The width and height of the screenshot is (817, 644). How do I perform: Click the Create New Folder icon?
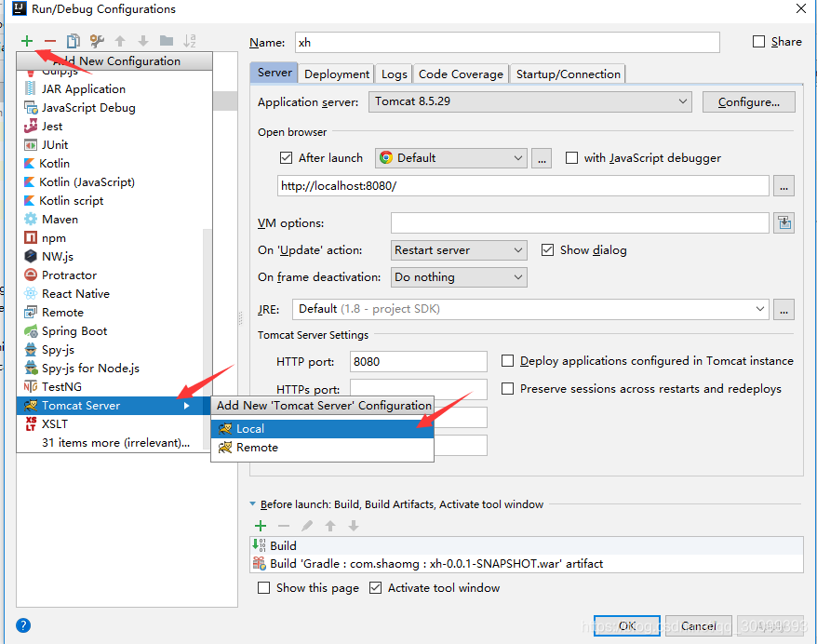pyautogui.click(x=167, y=41)
